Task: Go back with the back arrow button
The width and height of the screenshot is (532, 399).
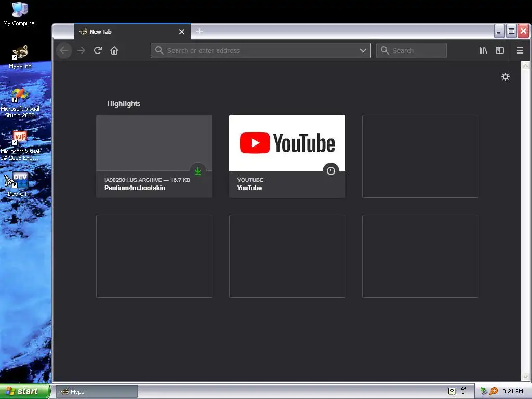Action: pos(64,50)
